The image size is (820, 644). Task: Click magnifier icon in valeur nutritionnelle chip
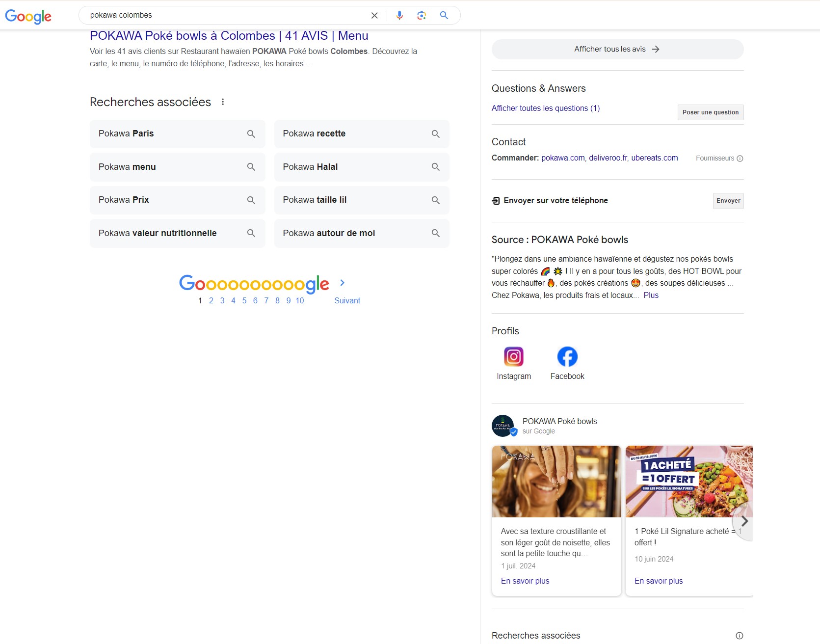(x=251, y=233)
